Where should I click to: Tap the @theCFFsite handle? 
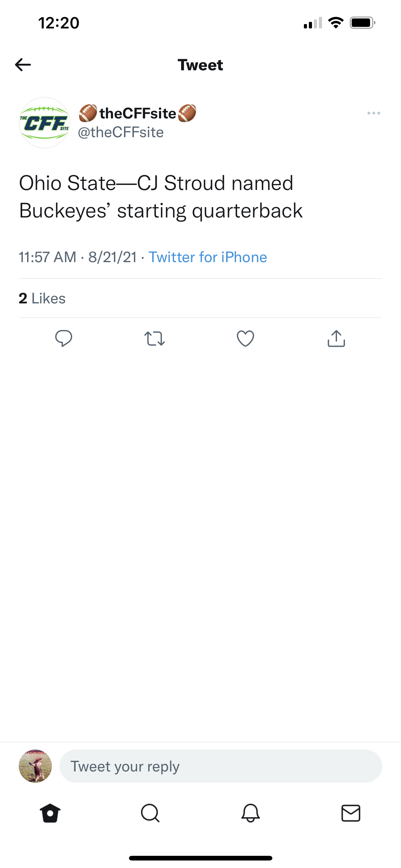[121, 132]
